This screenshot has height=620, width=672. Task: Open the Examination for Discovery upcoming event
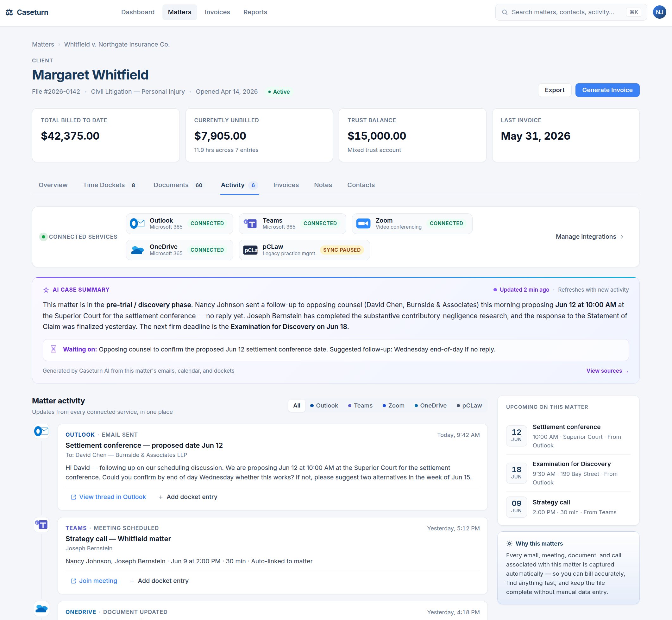click(x=568, y=473)
